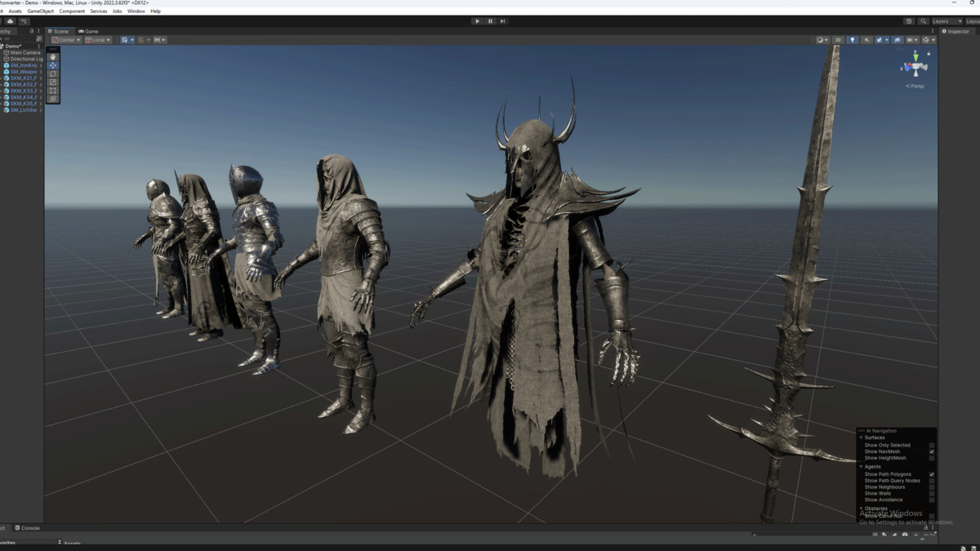Select the Hand view tool
Viewport: 980px width, 551px height.
click(x=53, y=57)
